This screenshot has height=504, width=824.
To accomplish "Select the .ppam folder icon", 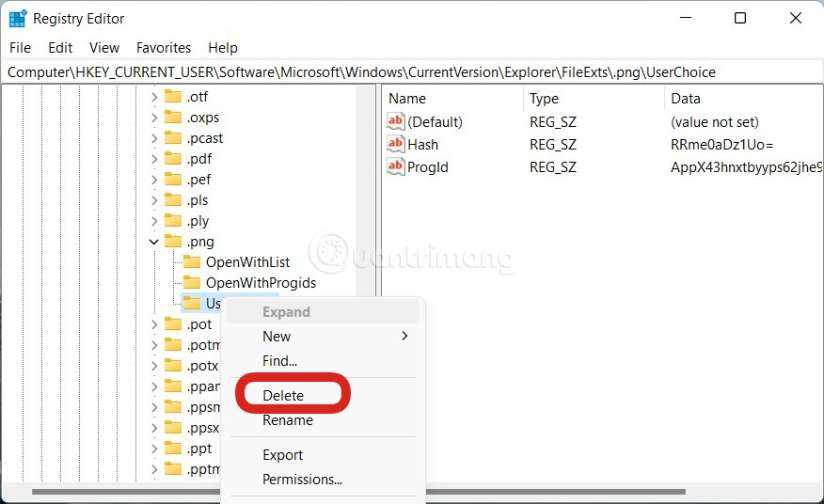I will [173, 386].
